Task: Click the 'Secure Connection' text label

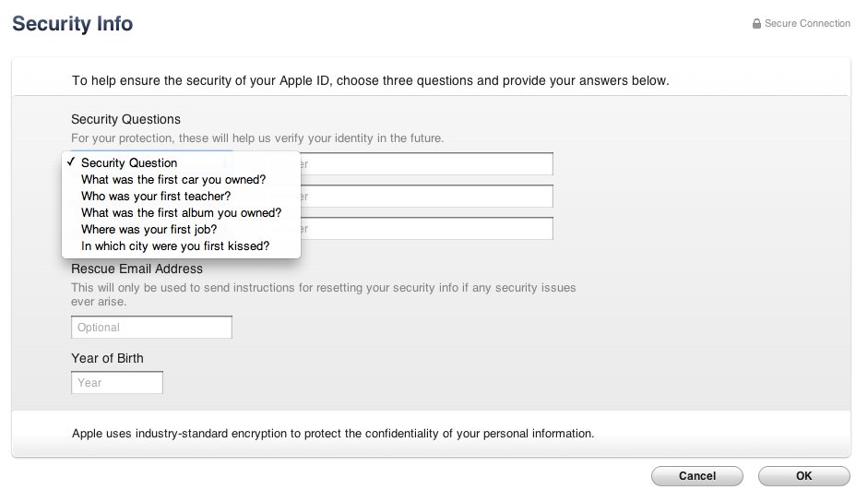Action: tap(807, 24)
